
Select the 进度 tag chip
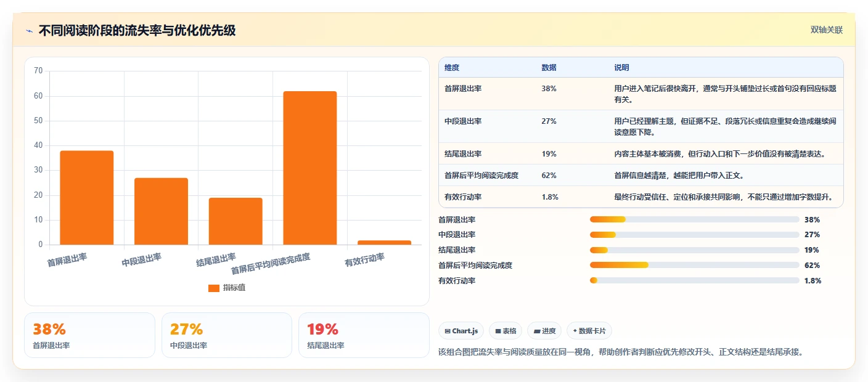point(544,331)
